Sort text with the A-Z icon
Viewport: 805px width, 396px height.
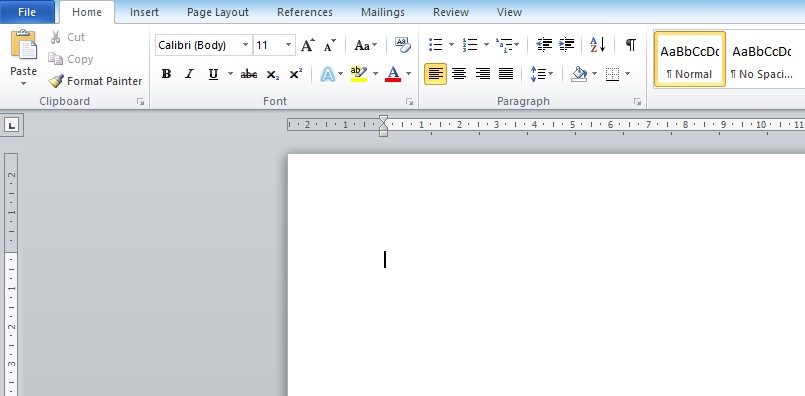[x=598, y=45]
